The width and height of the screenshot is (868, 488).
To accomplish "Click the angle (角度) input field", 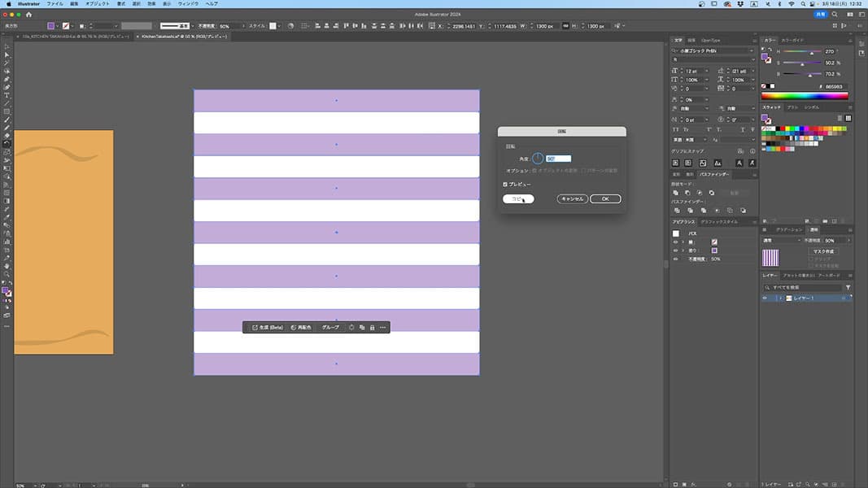I will (x=558, y=159).
